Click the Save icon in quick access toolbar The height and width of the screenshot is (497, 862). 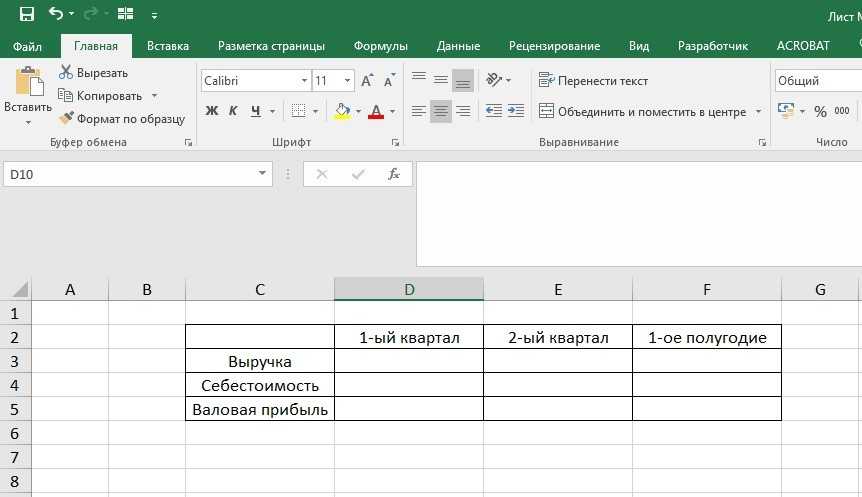pos(27,15)
